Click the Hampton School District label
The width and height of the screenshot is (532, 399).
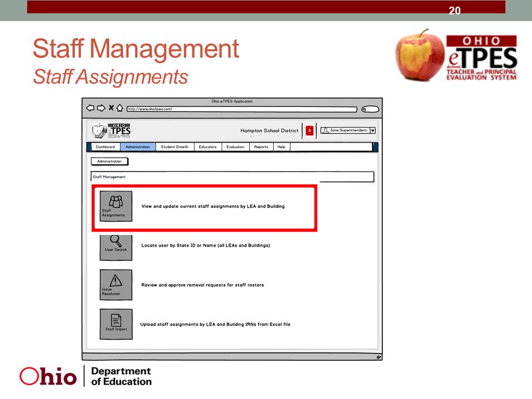click(269, 131)
